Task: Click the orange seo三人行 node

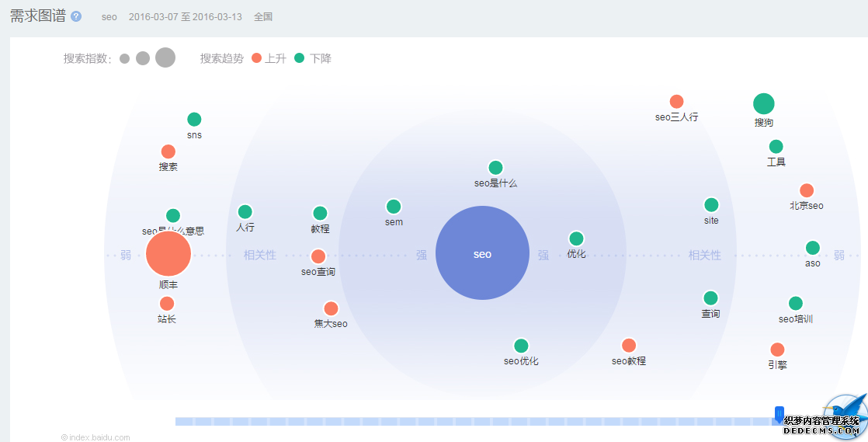Action: tap(676, 102)
